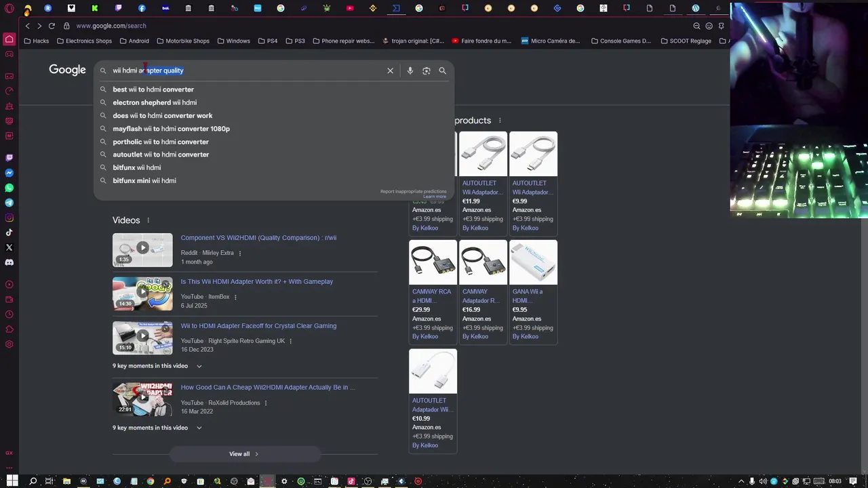Start voice search with microphone icon
This screenshot has width=868, height=488.
(410, 70)
